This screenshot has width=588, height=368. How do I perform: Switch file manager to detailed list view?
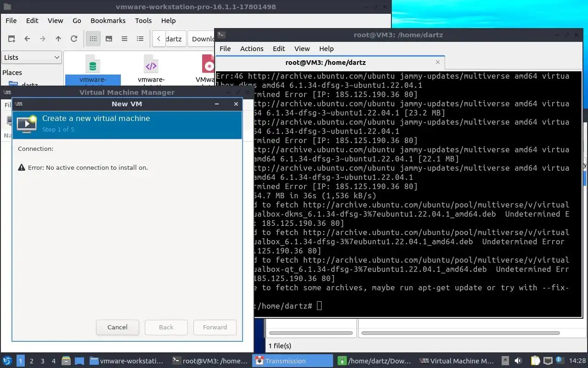point(140,39)
